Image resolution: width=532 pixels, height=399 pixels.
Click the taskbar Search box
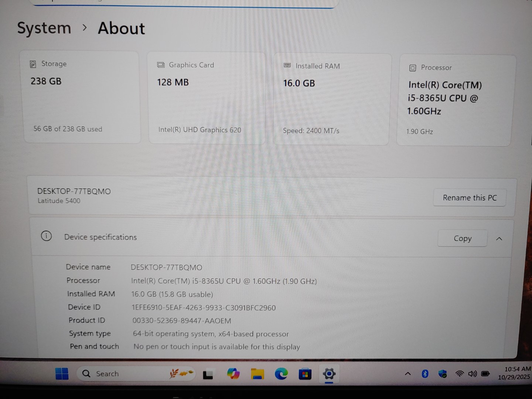136,374
